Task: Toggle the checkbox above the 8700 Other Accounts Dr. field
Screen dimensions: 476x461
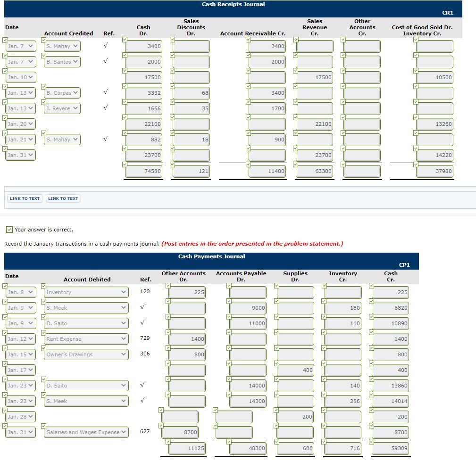Action: tap(162, 425)
